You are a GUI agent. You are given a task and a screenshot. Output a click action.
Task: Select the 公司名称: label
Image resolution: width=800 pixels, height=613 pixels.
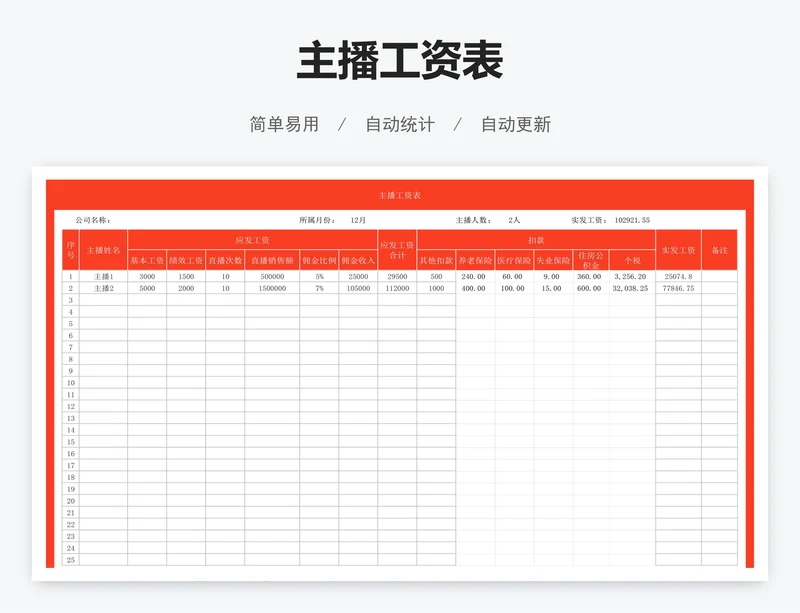pyautogui.click(x=93, y=220)
